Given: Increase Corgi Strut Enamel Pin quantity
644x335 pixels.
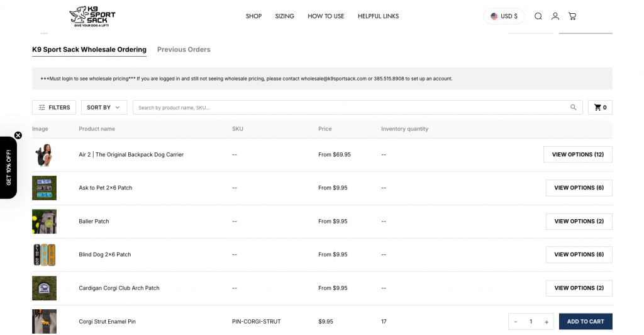Looking at the screenshot, I should point(547,322).
